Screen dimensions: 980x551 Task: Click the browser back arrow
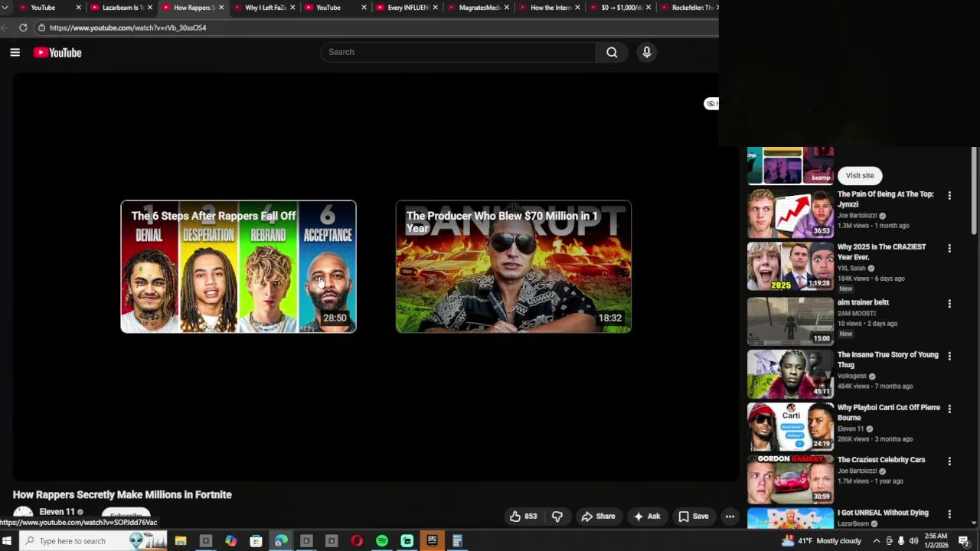(5, 28)
